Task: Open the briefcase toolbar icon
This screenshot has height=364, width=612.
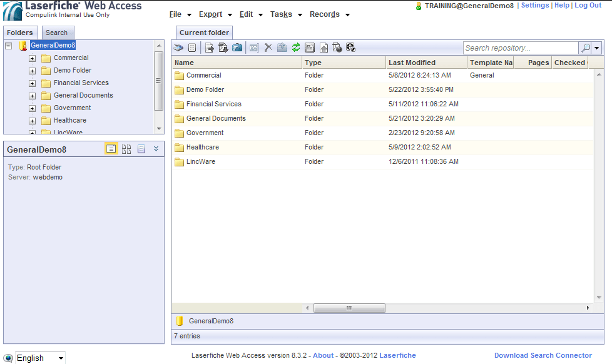Action: point(238,47)
